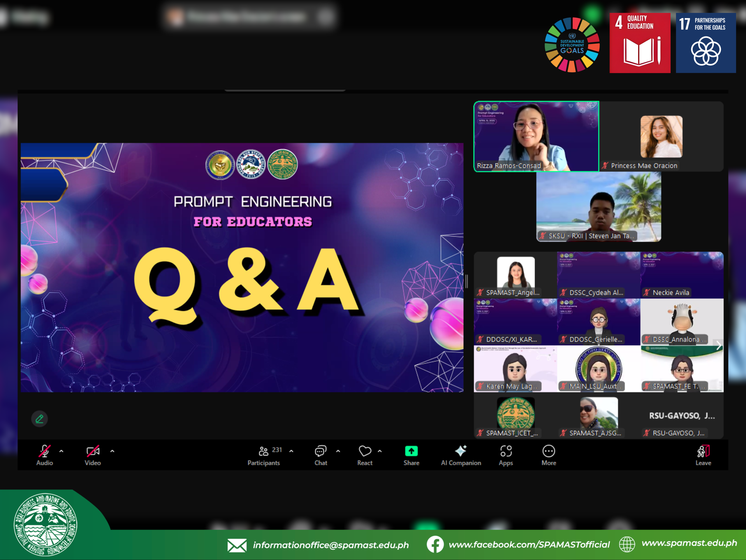This screenshot has height=560, width=746.
Task: Expand video options arrow beside Video
Action: click(112, 451)
